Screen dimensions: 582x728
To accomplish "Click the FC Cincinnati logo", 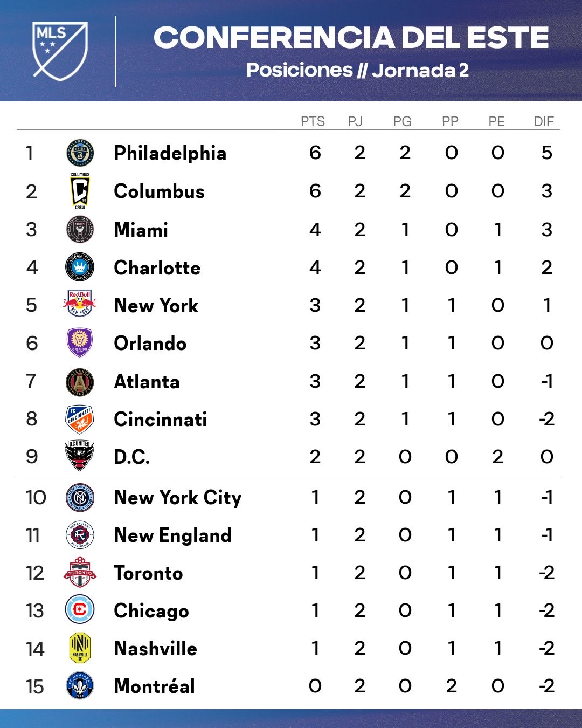I will (80, 419).
